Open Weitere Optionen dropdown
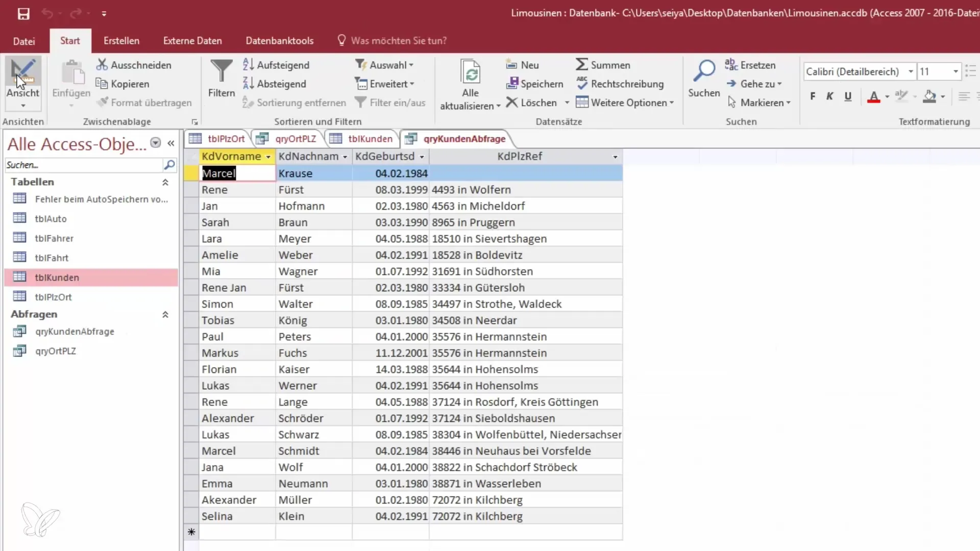 click(x=625, y=103)
